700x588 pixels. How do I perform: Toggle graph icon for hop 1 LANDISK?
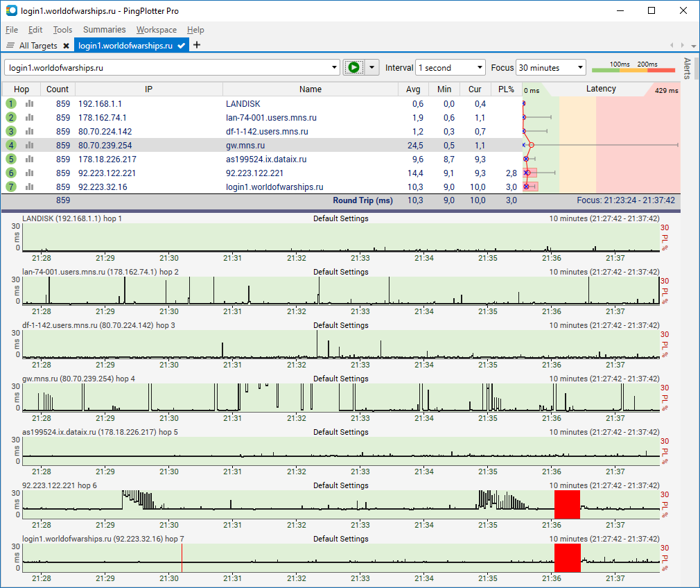click(30, 103)
